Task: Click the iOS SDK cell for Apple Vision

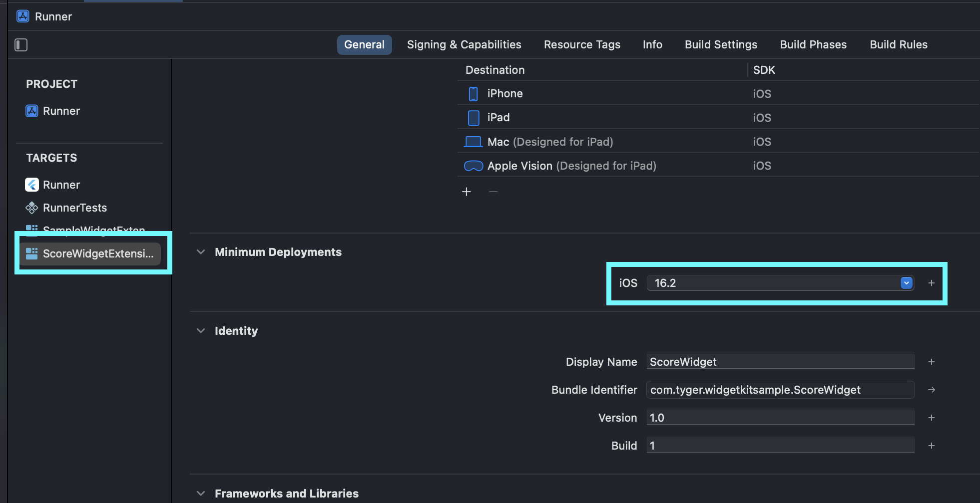Action: [762, 166]
